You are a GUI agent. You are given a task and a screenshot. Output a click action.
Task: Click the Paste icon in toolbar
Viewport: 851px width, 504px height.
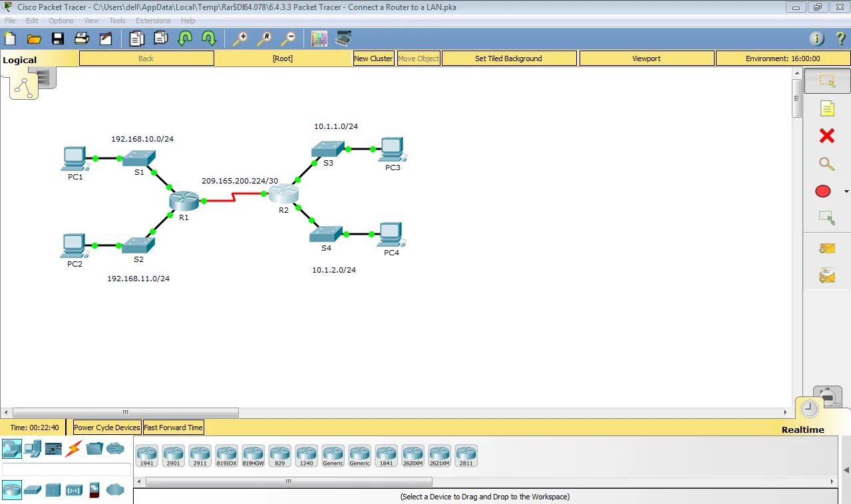160,39
